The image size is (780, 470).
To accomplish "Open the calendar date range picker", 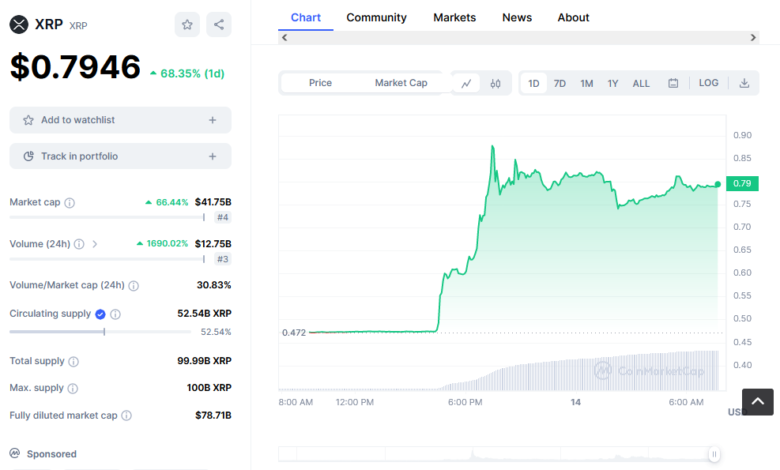I will (673, 83).
